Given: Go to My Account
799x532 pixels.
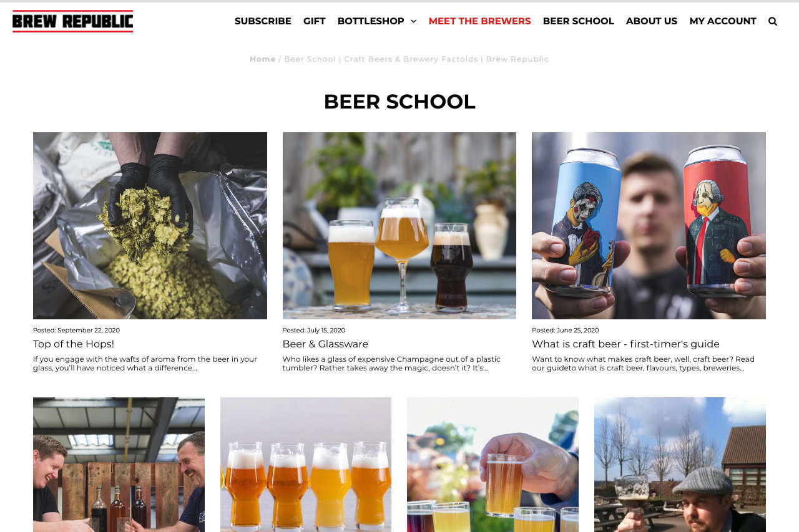Looking at the screenshot, I should pyautogui.click(x=723, y=21).
